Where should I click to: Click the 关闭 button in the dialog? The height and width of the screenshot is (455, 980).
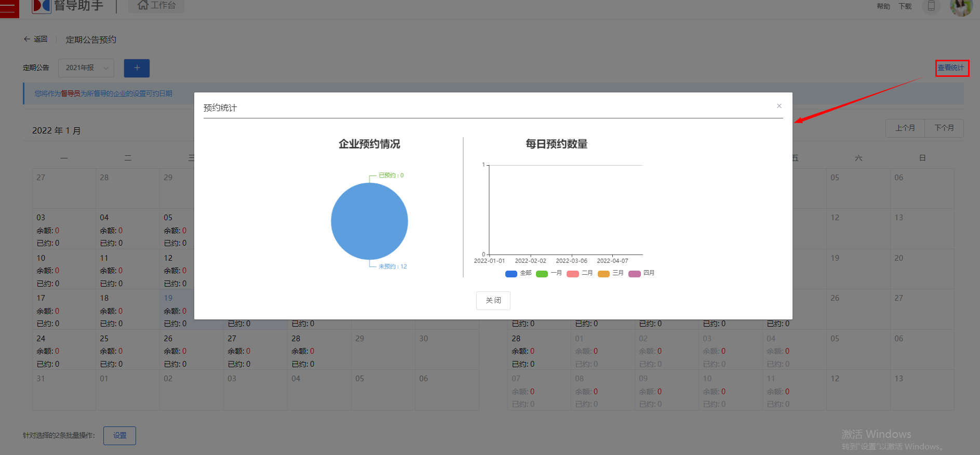tap(493, 301)
